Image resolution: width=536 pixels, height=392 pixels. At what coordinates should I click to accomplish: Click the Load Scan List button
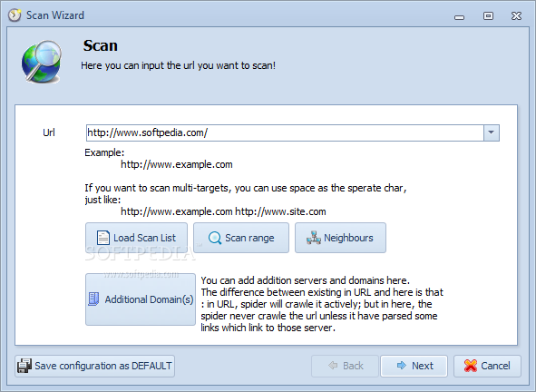[x=136, y=238]
